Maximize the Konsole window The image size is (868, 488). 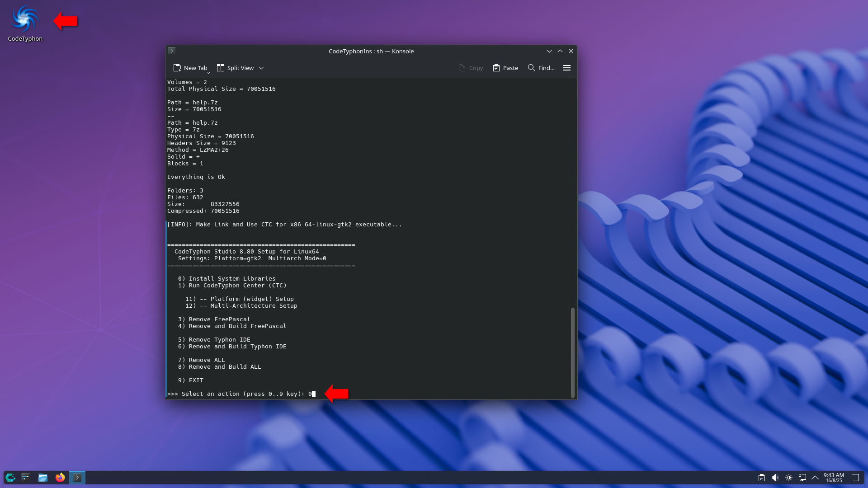560,51
